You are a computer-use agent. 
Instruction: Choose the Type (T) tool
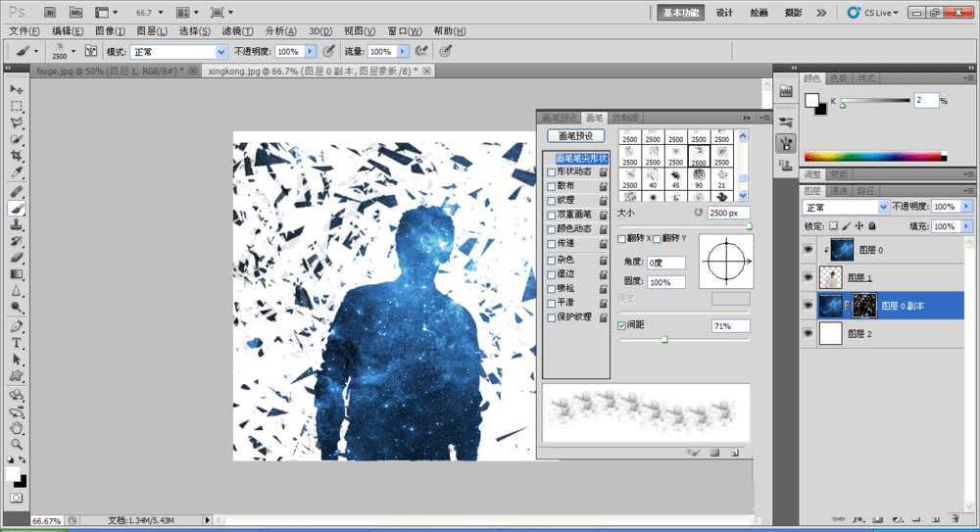click(x=17, y=343)
